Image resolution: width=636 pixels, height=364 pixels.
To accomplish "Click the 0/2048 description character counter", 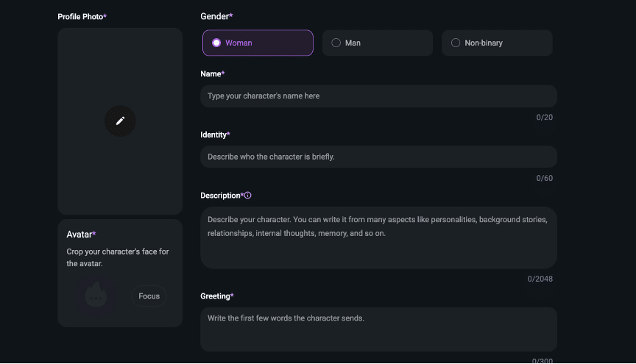I will pyautogui.click(x=540, y=279).
